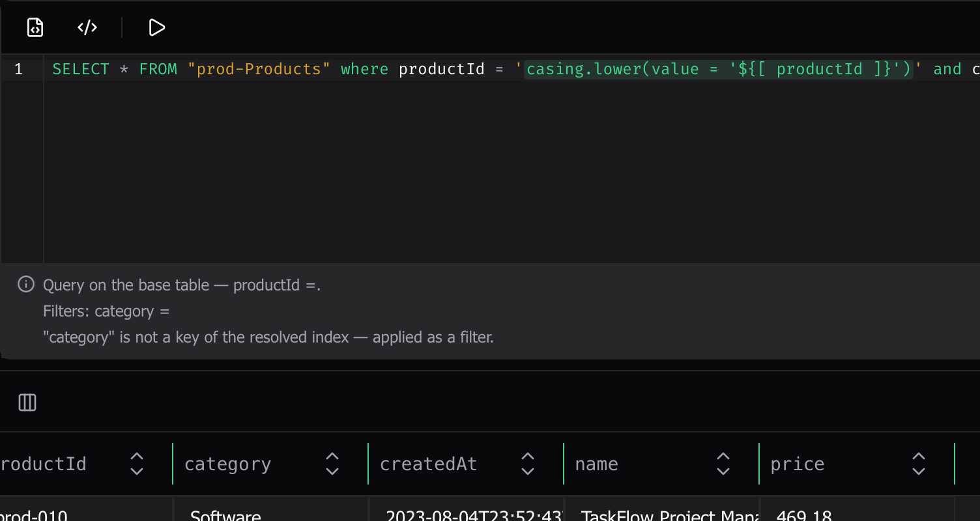Toggle the code view brackets icon
This screenshot has height=521, width=980.
tap(87, 27)
